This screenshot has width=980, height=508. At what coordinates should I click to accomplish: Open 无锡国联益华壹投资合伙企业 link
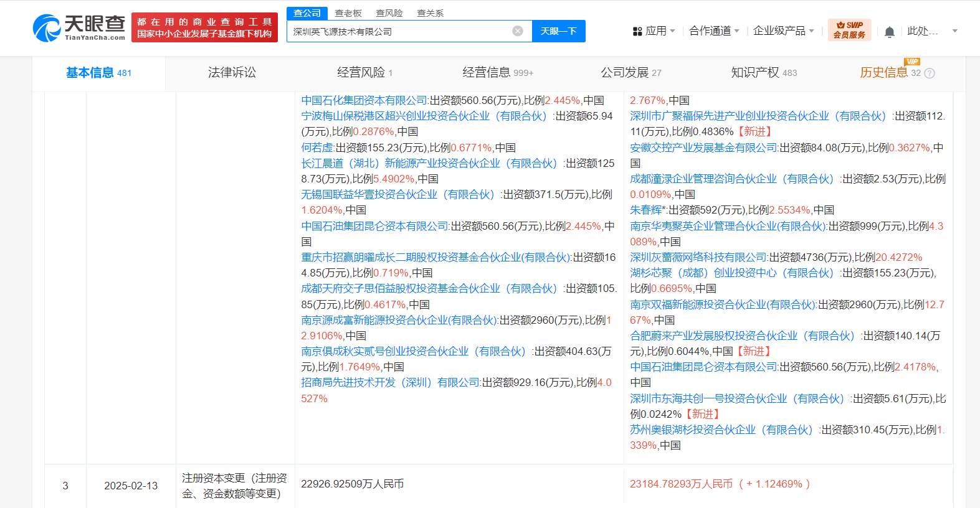tap(397, 194)
